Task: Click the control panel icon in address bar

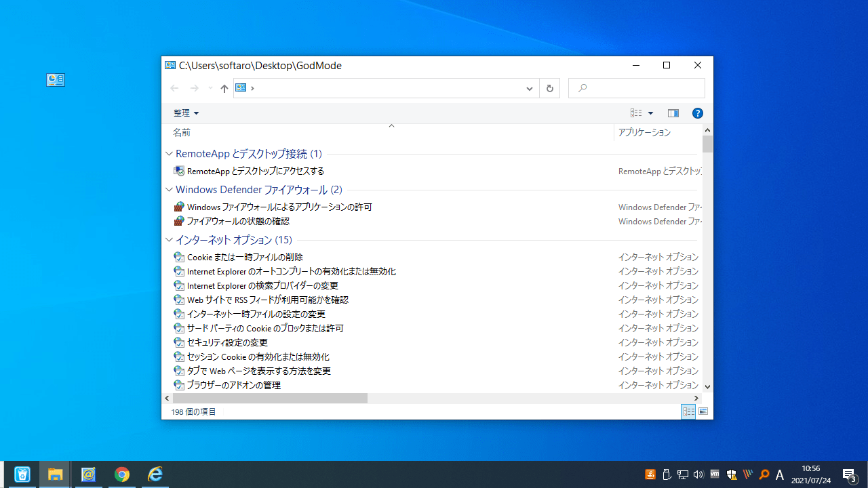Action: click(x=241, y=88)
